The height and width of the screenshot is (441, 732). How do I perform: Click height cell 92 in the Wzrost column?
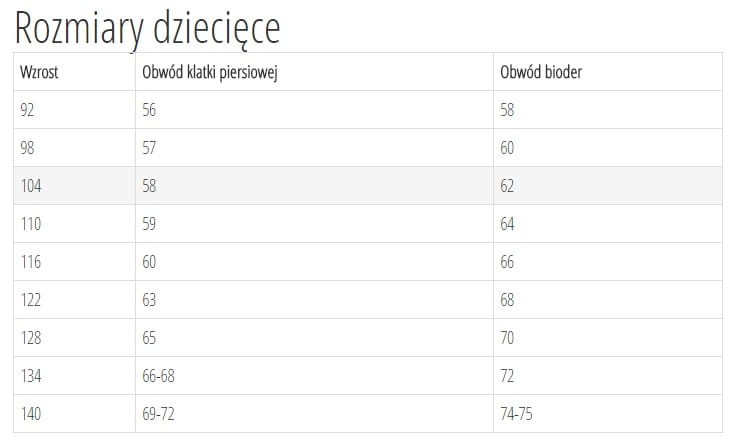pos(28,110)
